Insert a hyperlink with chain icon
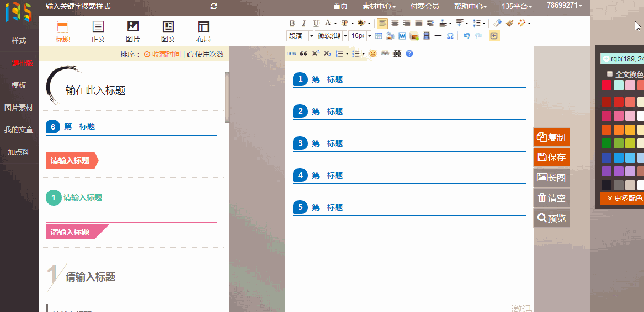Viewport: 644px width, 312px height. click(385, 53)
